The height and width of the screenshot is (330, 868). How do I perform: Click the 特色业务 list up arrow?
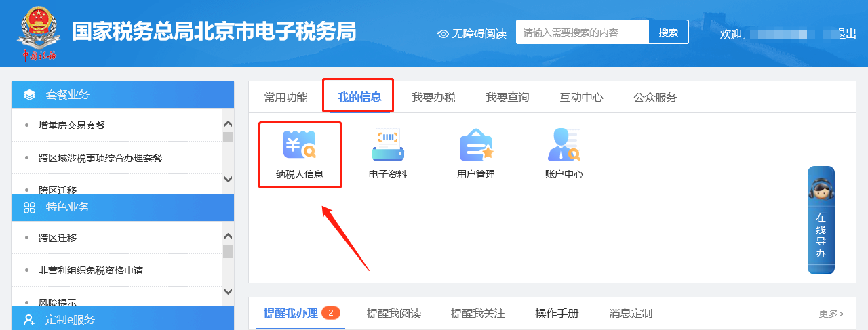228,236
